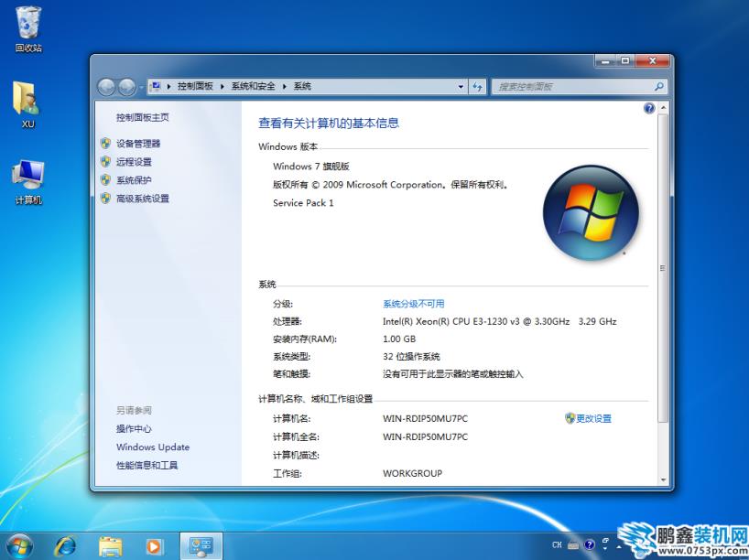Click the keyboard icon in system tray
Viewport: 749px width, 560px height.
pyautogui.click(x=573, y=545)
